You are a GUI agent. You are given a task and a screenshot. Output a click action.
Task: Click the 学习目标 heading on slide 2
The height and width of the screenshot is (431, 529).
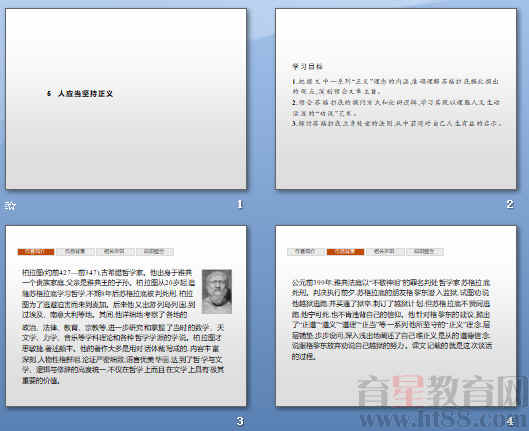pyautogui.click(x=307, y=66)
